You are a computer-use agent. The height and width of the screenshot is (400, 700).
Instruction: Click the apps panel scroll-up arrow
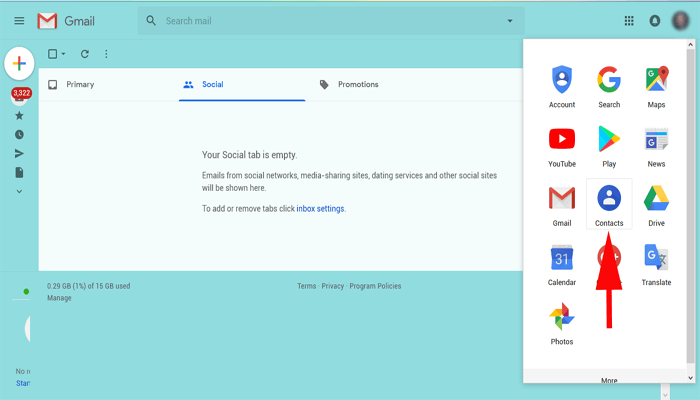click(x=690, y=45)
